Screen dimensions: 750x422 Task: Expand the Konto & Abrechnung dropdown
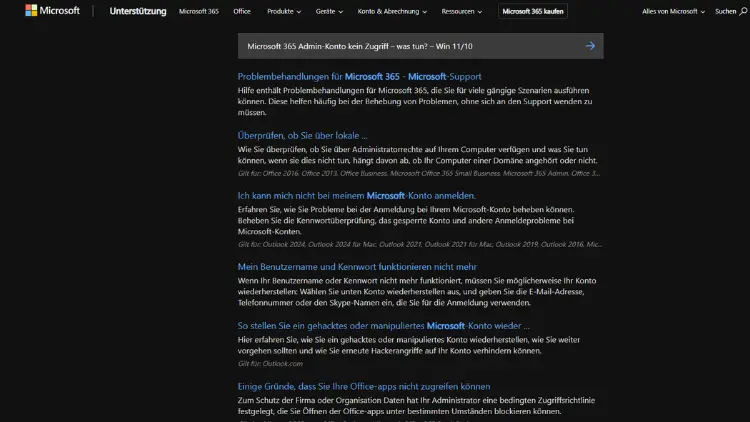[392, 11]
